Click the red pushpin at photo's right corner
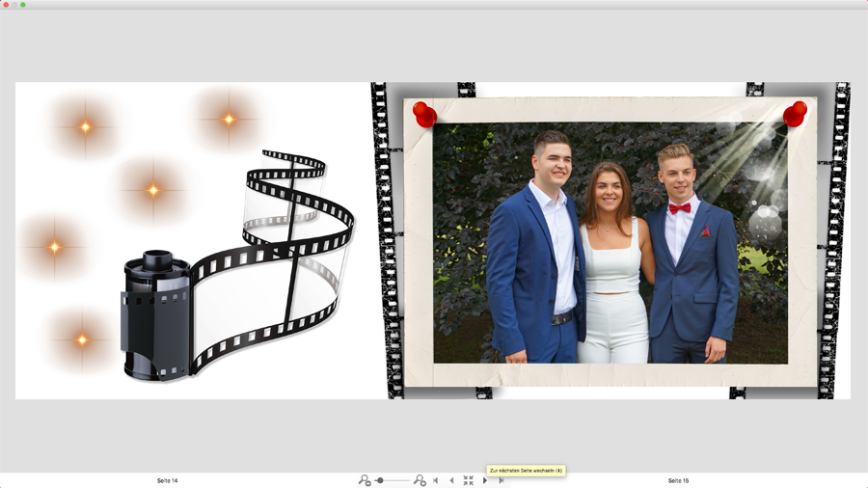 pos(795,114)
